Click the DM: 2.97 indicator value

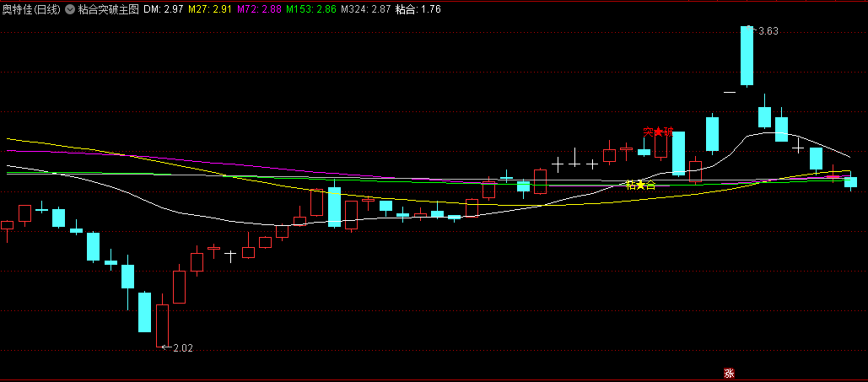[x=164, y=9]
